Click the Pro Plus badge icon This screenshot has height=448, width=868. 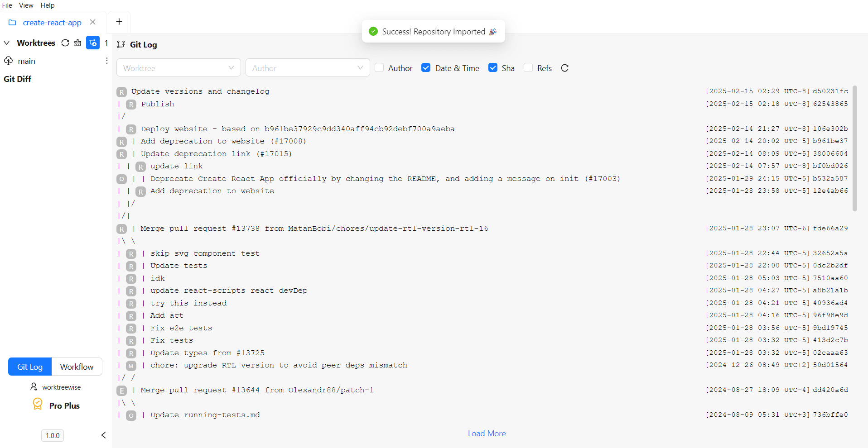38,404
